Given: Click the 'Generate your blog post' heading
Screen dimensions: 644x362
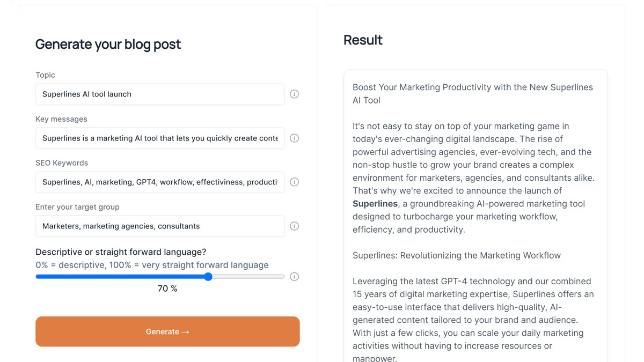Looking at the screenshot, I should click(x=108, y=44).
